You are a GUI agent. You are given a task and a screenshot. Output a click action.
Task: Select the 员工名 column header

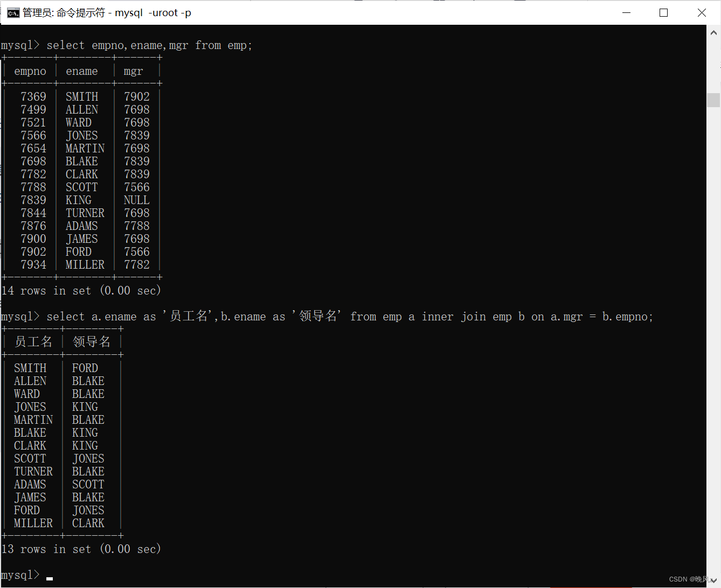pyautogui.click(x=33, y=341)
